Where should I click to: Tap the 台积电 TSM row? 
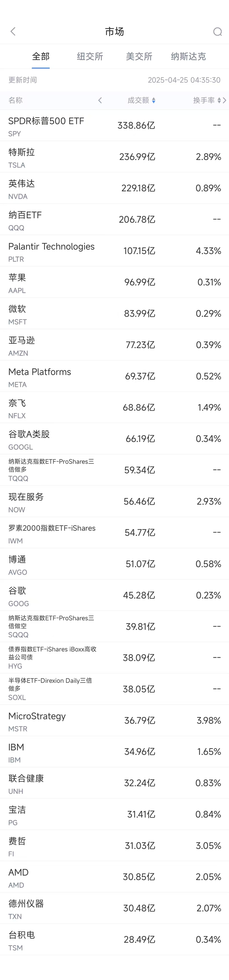click(114, 940)
